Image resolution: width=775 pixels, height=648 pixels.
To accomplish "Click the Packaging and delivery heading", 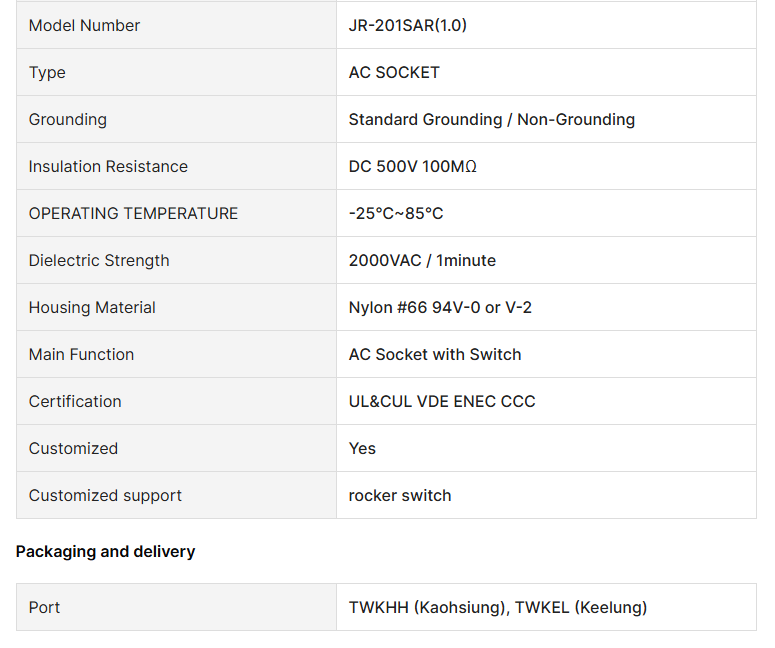I will pyautogui.click(x=105, y=551).
